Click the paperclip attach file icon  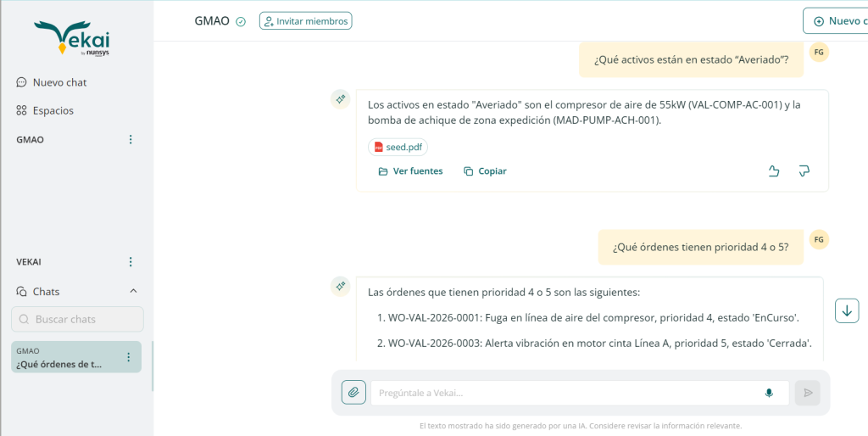[x=353, y=393]
